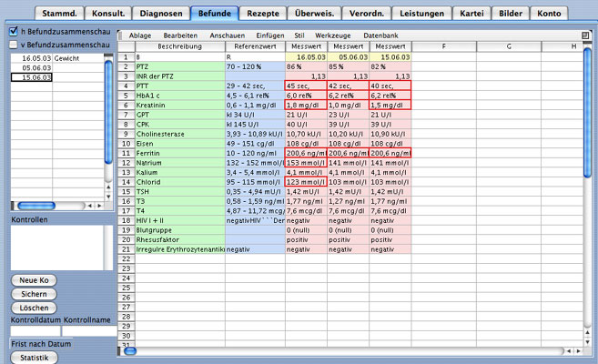
Task: Click the Löschen button
Action: coord(34,308)
